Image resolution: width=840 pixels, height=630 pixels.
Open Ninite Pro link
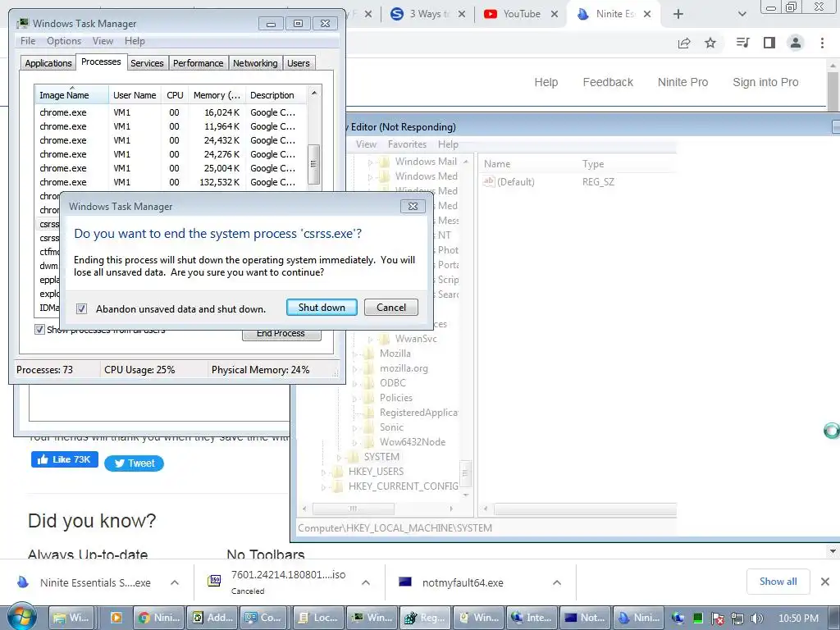(682, 82)
